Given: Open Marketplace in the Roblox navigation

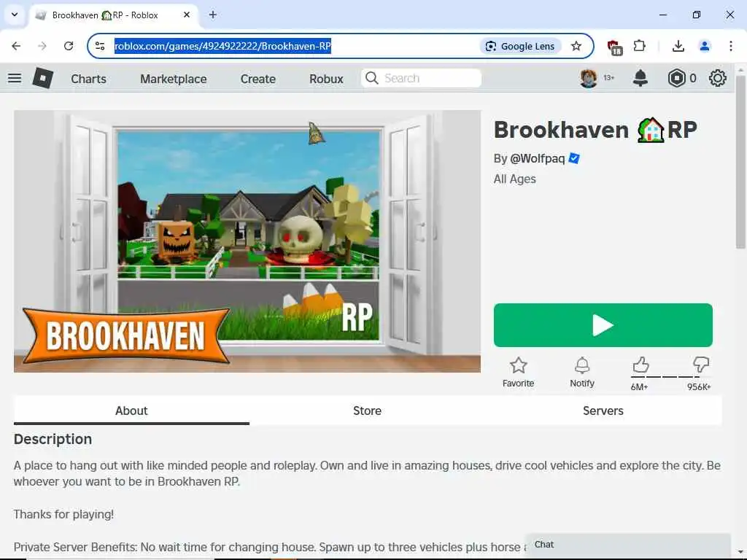Looking at the screenshot, I should coord(174,79).
